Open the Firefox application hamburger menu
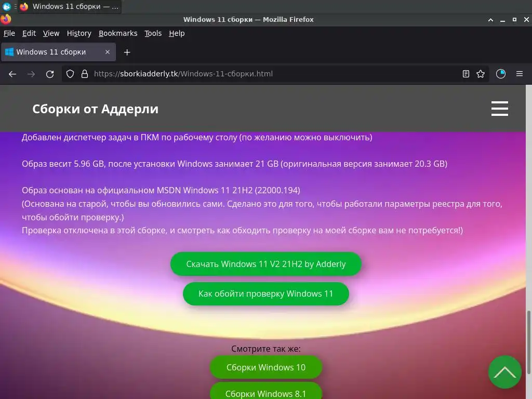The width and height of the screenshot is (532, 399). [520, 74]
